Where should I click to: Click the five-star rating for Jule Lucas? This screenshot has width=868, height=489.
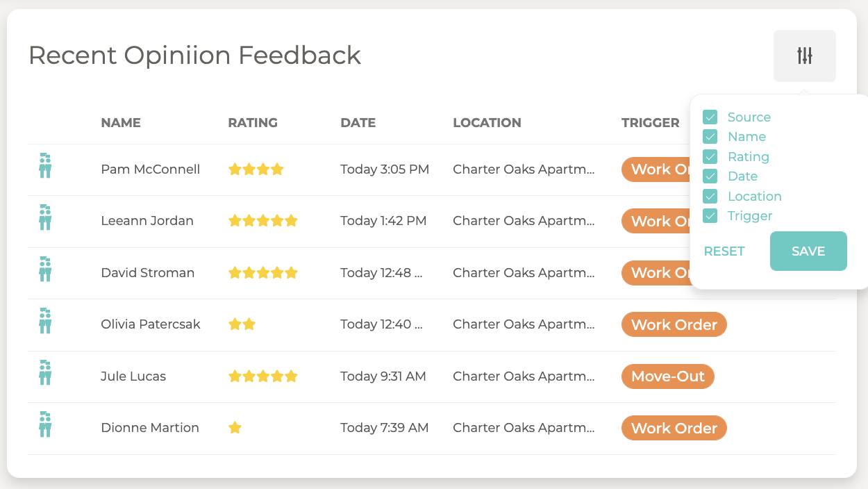tap(262, 376)
